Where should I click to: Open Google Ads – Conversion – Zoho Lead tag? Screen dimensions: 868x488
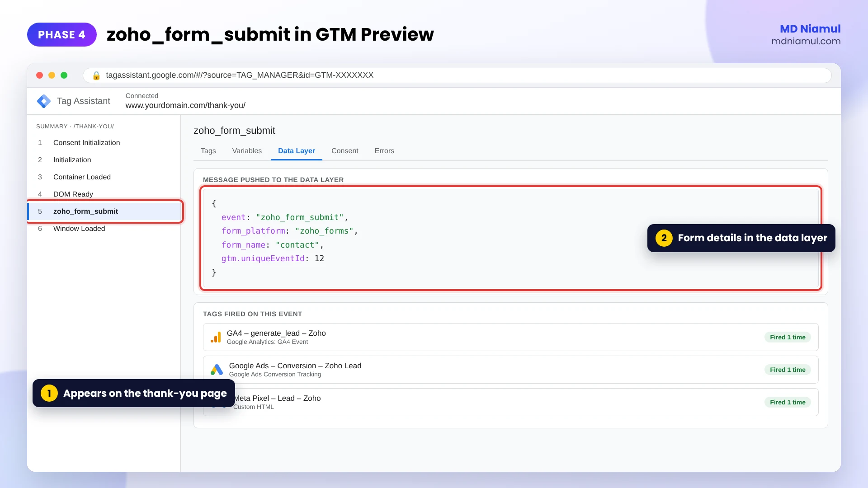click(x=510, y=370)
